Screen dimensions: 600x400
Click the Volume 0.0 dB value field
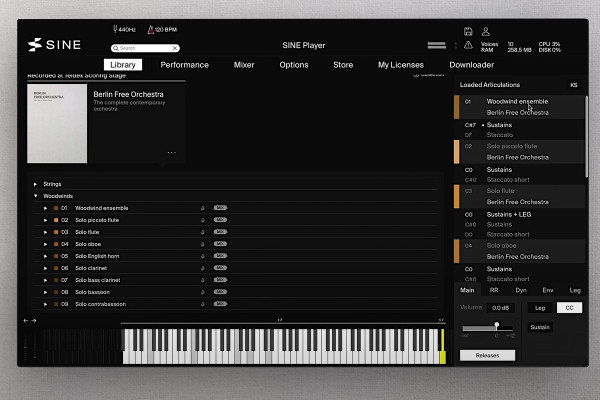click(501, 308)
